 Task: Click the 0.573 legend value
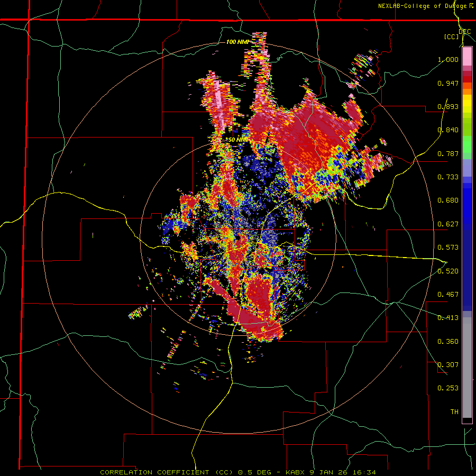(448, 248)
